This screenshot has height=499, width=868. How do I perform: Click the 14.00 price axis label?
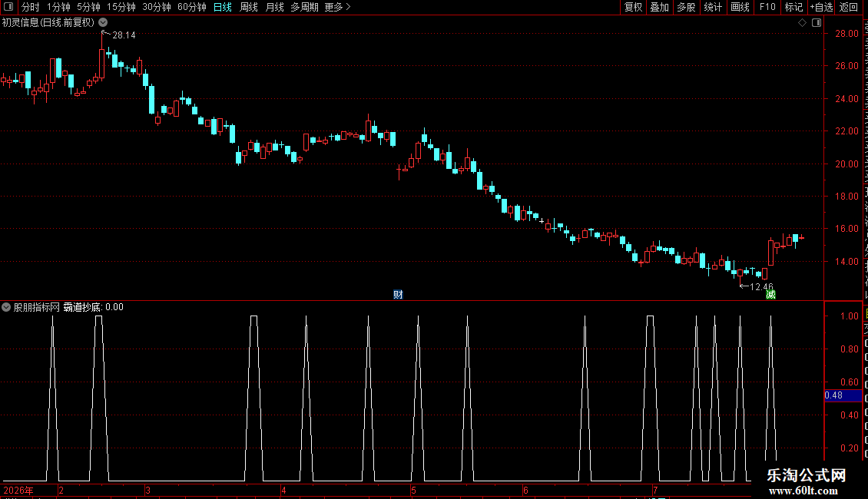[x=847, y=261]
